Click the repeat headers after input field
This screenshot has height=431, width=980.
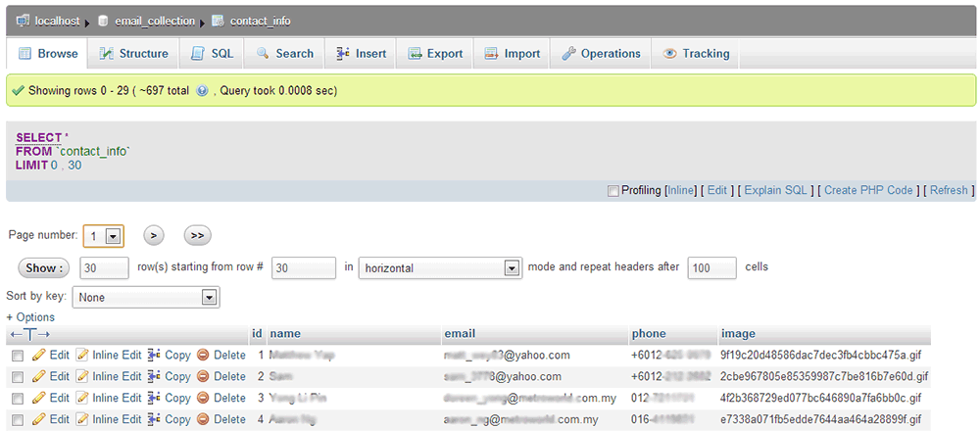coord(711,268)
